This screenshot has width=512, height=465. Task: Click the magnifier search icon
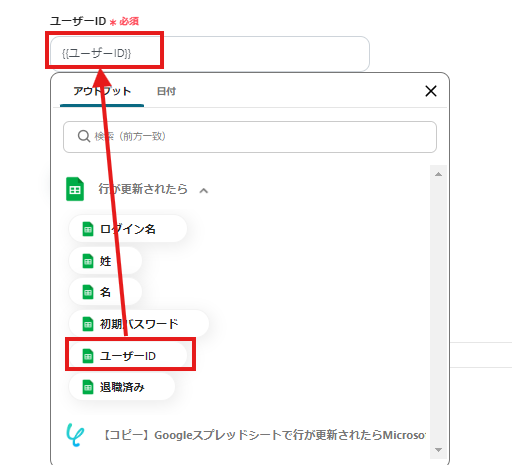pos(84,136)
